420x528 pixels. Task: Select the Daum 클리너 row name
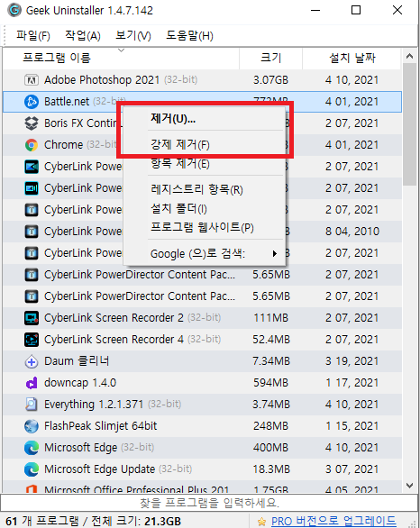tap(77, 361)
